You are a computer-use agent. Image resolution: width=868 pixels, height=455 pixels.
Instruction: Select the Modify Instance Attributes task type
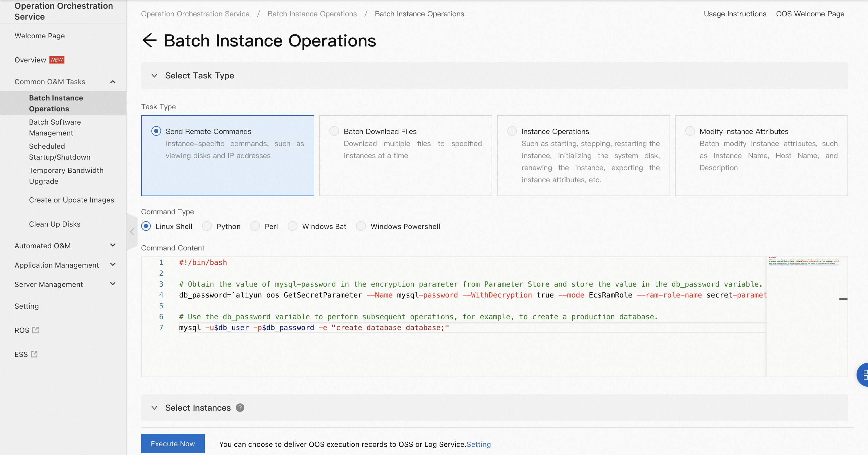point(761,155)
